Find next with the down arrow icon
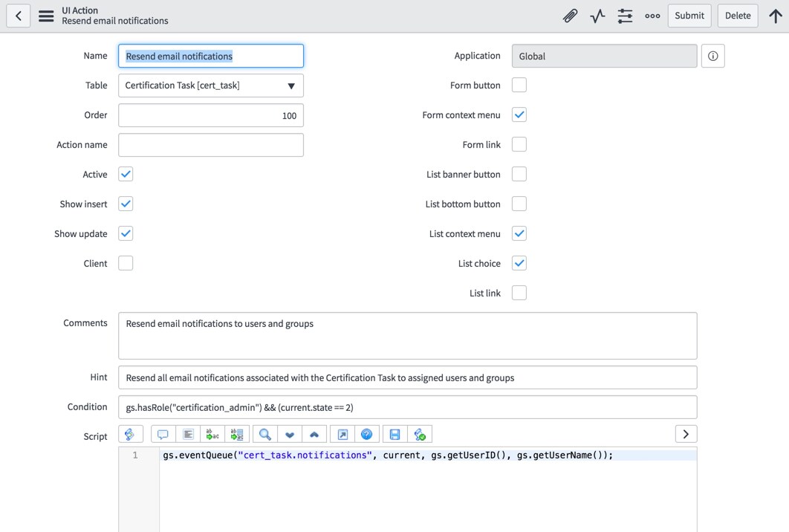Viewport: 789px width, 532px height. point(290,435)
